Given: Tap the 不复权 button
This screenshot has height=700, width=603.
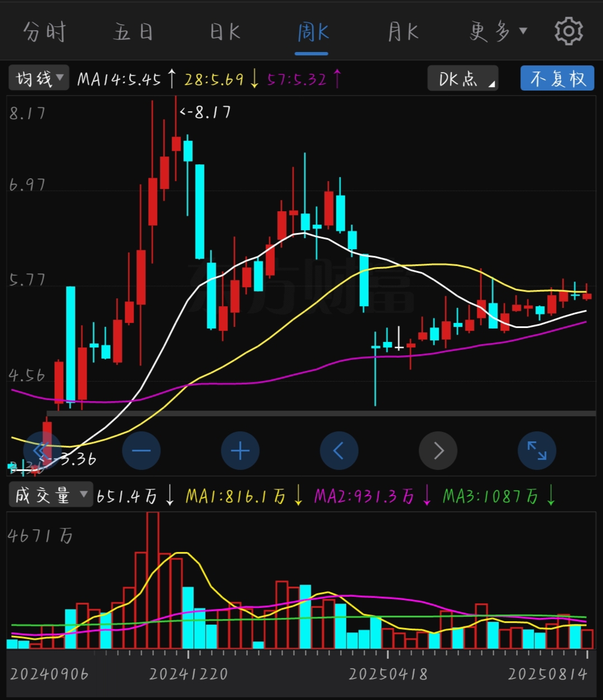Looking at the screenshot, I should [x=557, y=78].
